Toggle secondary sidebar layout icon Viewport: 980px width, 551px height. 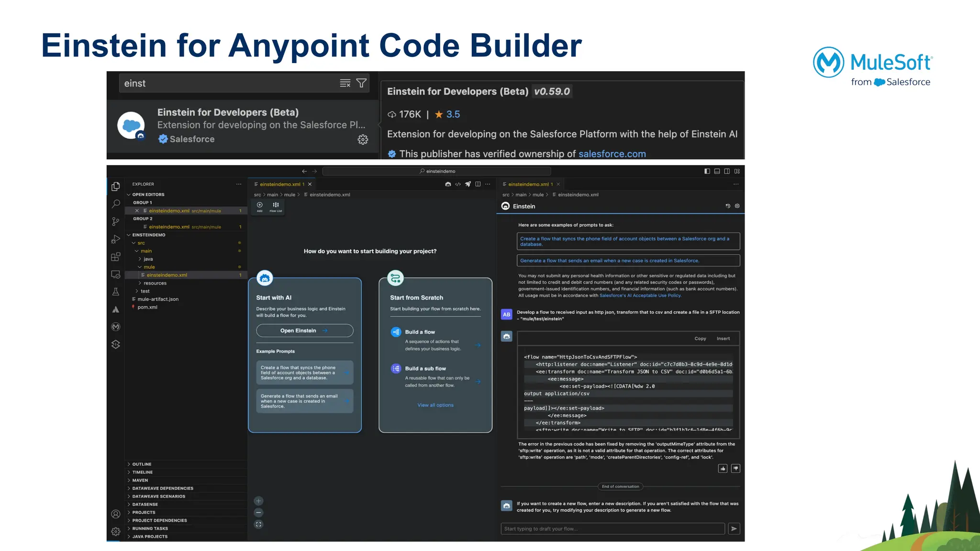[x=727, y=171]
